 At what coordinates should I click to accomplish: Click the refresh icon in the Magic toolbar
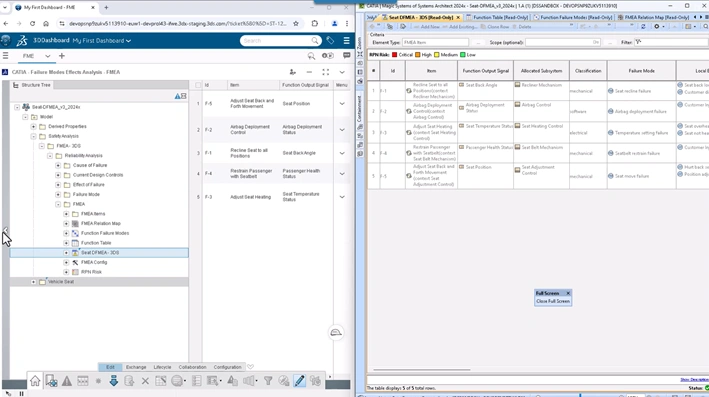click(643, 27)
